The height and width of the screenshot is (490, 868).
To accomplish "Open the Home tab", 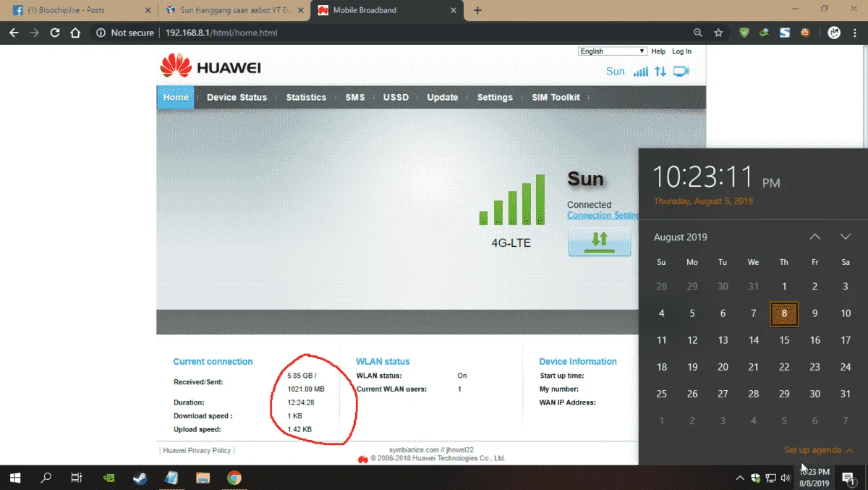I will point(176,97).
